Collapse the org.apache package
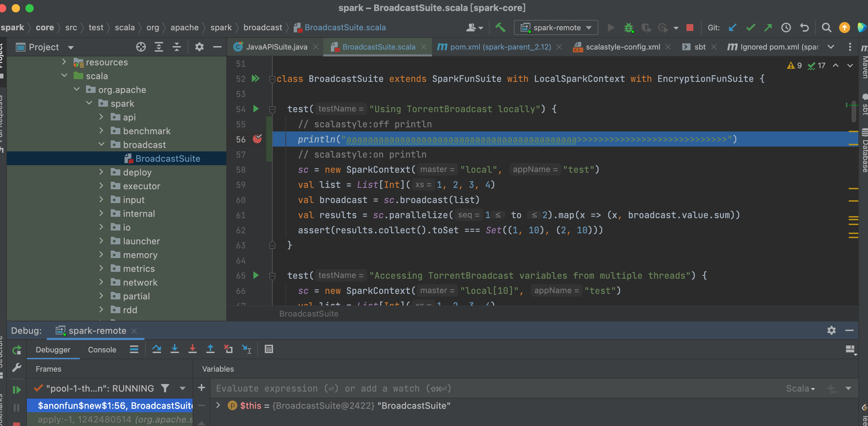Viewport: 868px width, 426px height. tap(77, 89)
